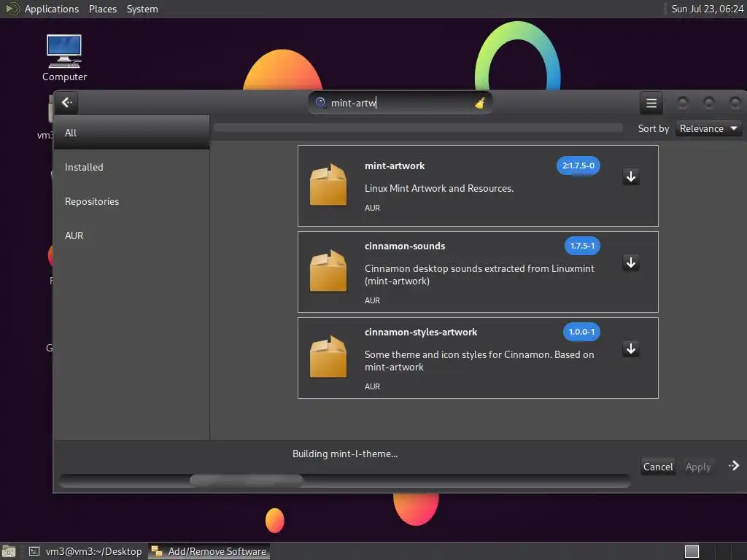
Task: Click the AUR label under mint-artwork
Action: tap(372, 208)
